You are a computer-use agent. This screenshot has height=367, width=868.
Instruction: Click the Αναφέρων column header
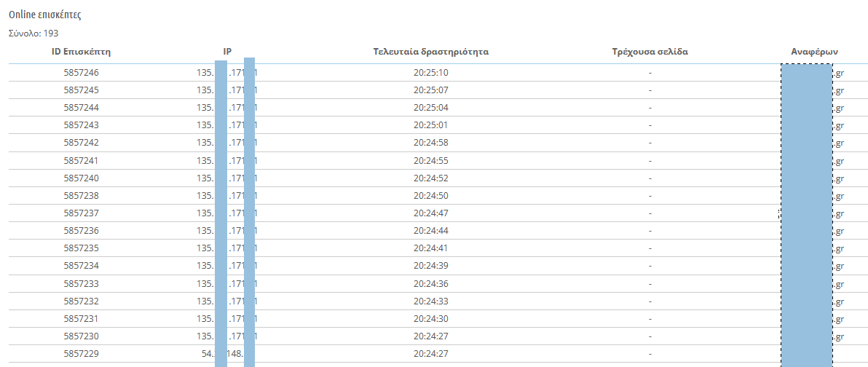tap(814, 52)
